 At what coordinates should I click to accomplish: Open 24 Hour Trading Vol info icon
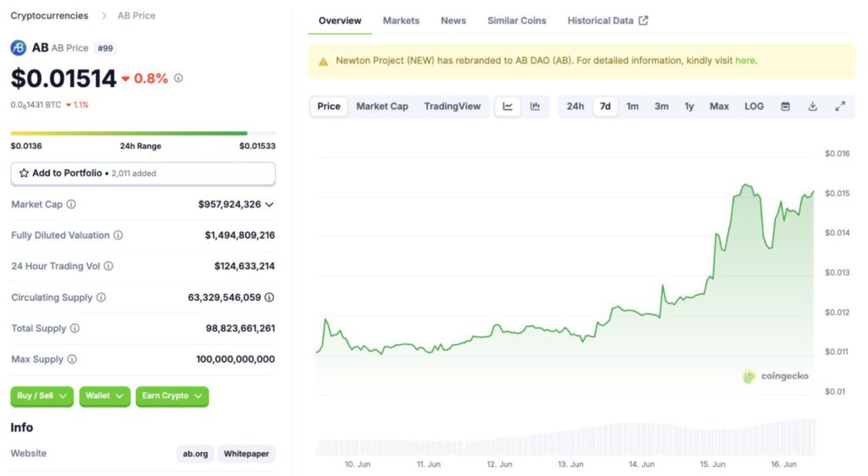click(108, 266)
